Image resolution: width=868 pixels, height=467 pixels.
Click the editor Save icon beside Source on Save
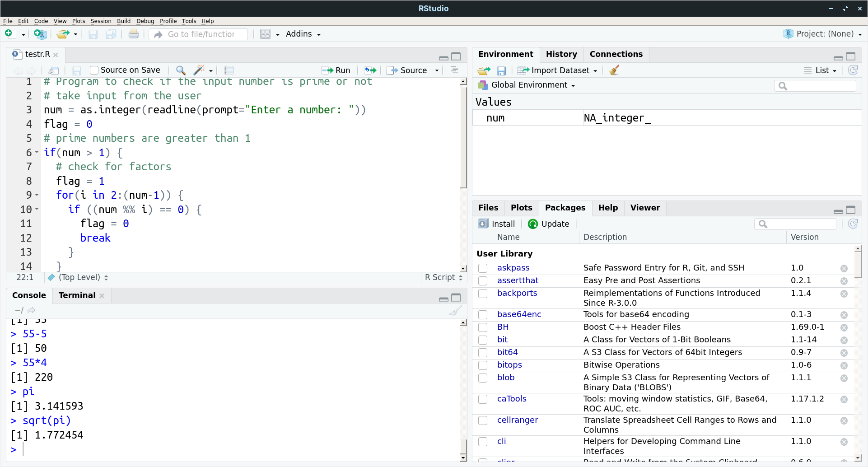[x=77, y=70]
